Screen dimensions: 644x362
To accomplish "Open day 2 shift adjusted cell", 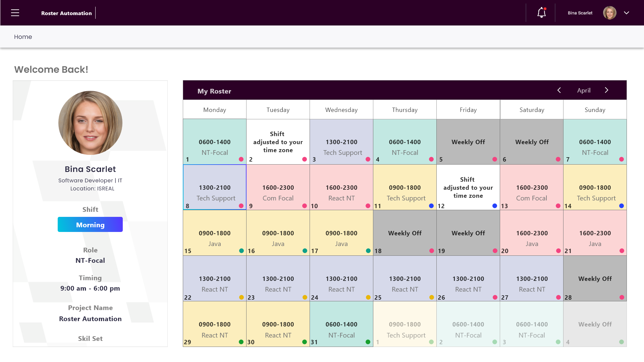I will [278, 142].
